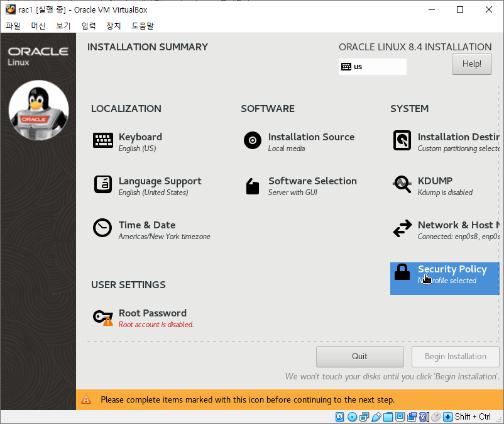Click the optical drive status bar icon

click(x=353, y=417)
